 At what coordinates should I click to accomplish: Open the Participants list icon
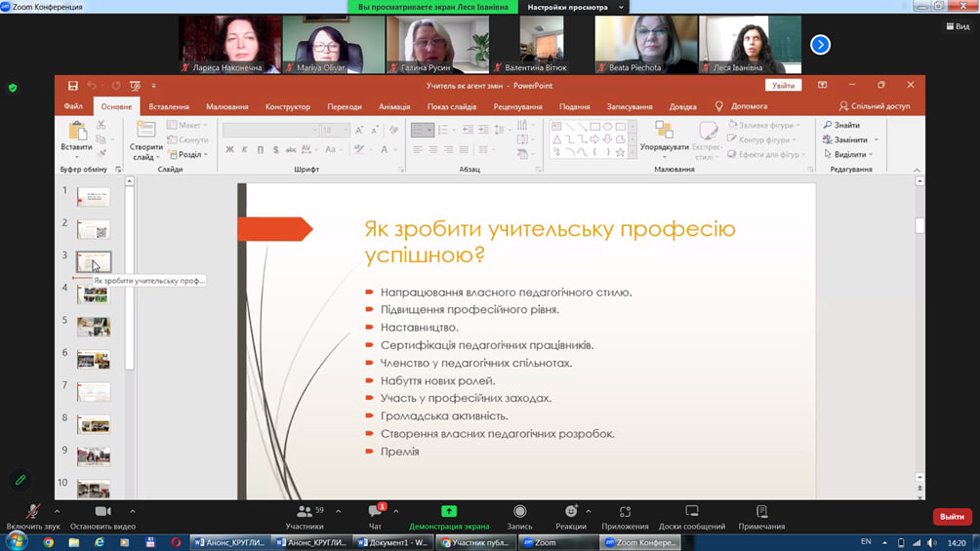304,511
